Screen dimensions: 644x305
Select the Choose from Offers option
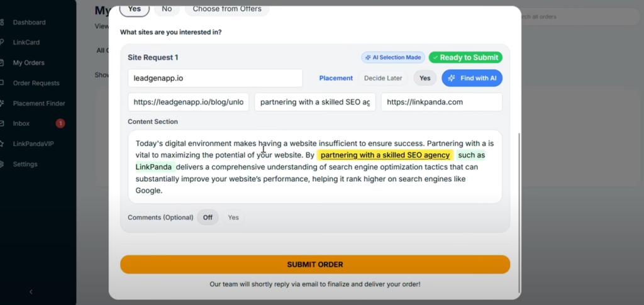pos(226,9)
